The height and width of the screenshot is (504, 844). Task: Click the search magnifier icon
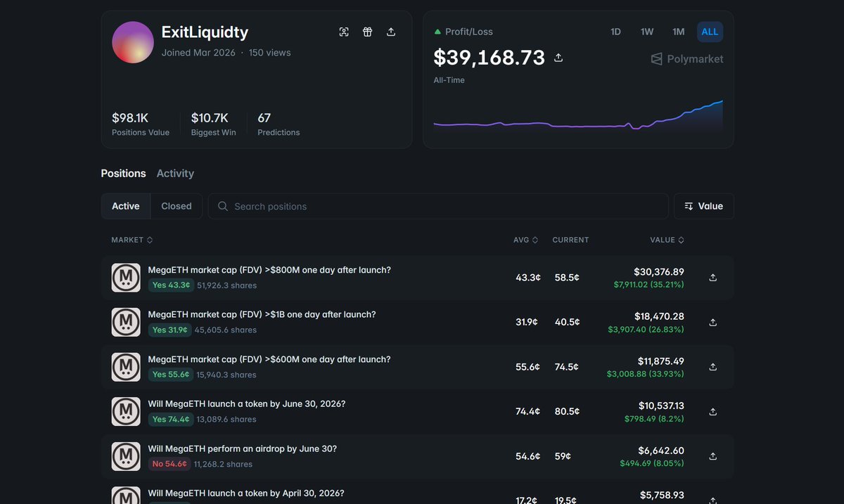pyautogui.click(x=223, y=206)
